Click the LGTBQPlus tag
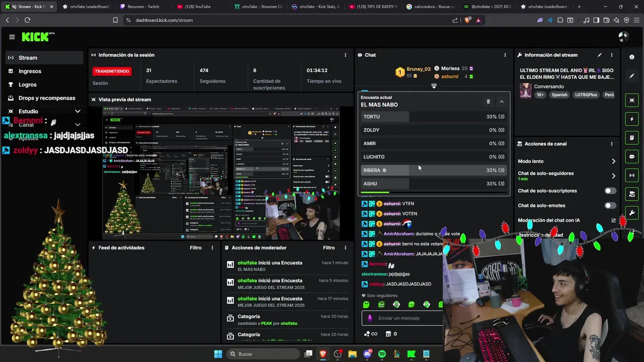The image size is (644, 362). point(586,95)
